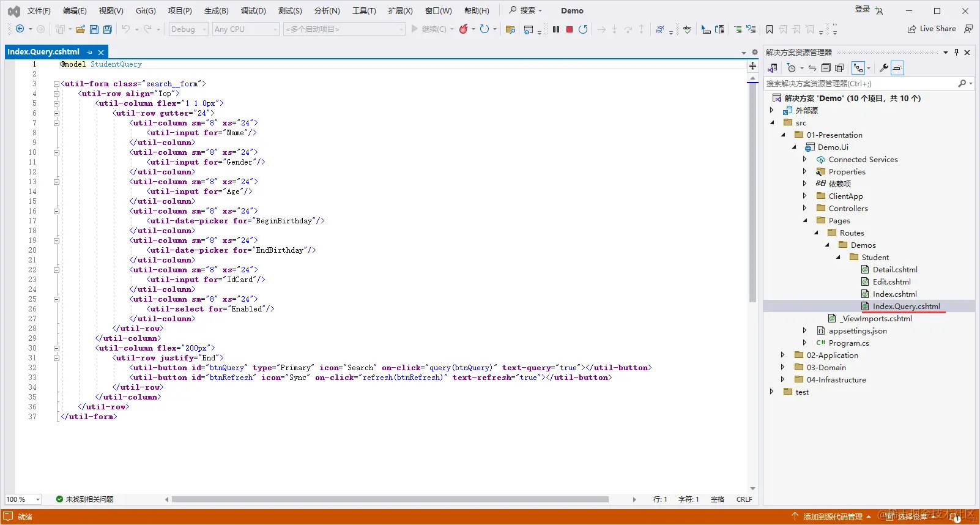Open Properties wrench icon in Solution Explorer
The width and height of the screenshot is (980, 525).
pos(883,68)
